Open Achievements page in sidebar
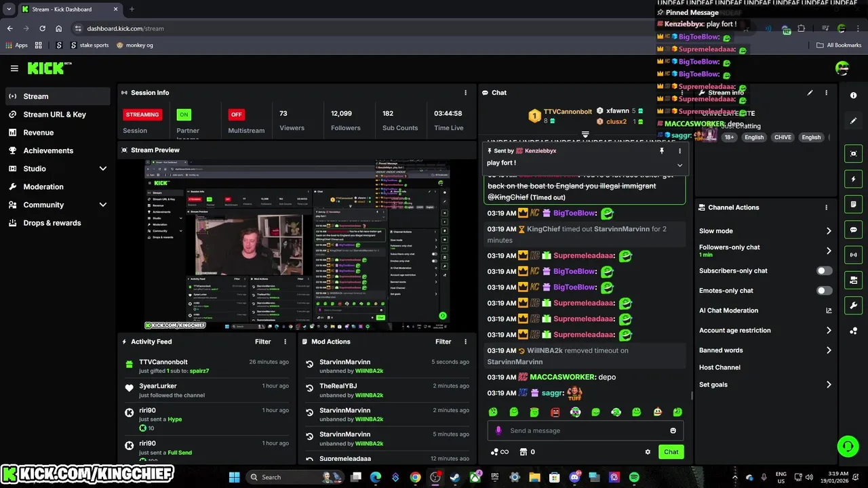The image size is (868, 488). point(57,150)
